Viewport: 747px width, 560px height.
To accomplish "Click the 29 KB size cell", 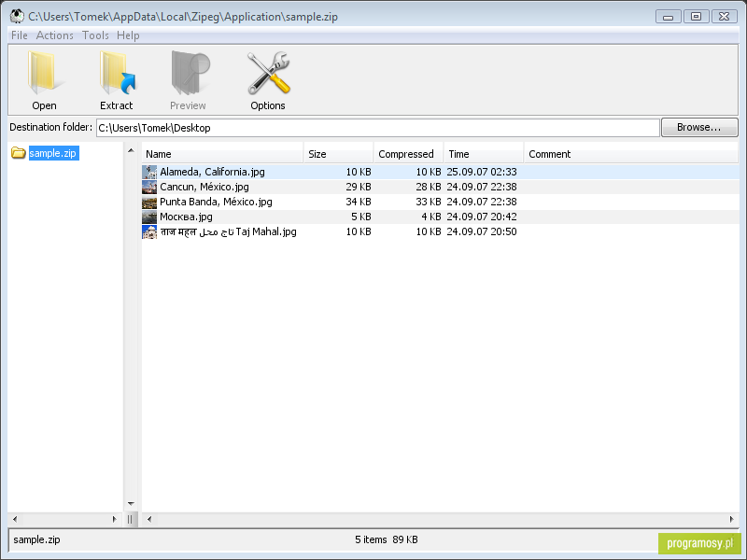I will tap(359, 187).
